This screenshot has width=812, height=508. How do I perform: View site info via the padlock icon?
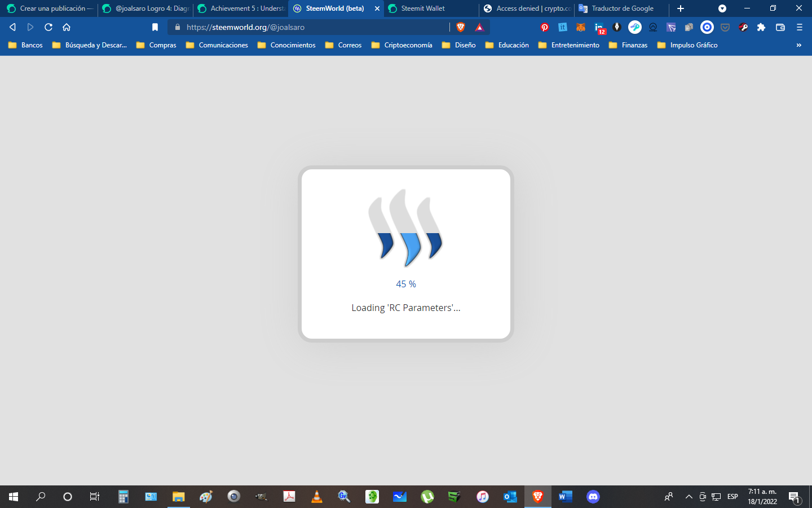pyautogui.click(x=178, y=27)
